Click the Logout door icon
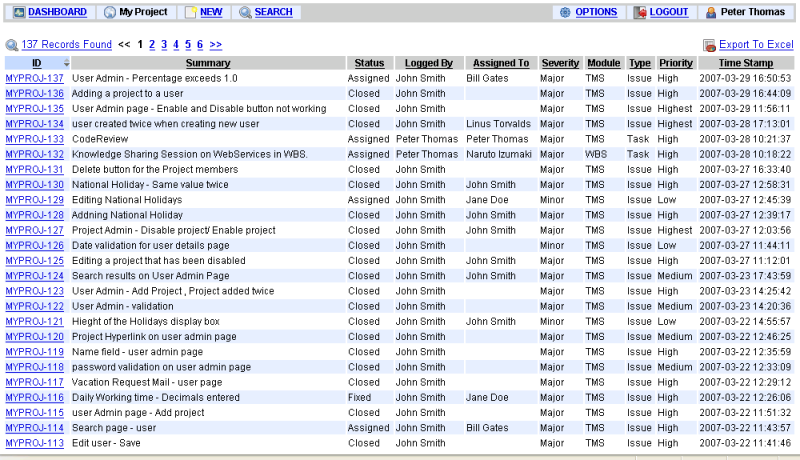Viewport: 800px width, 460px height. [x=640, y=12]
